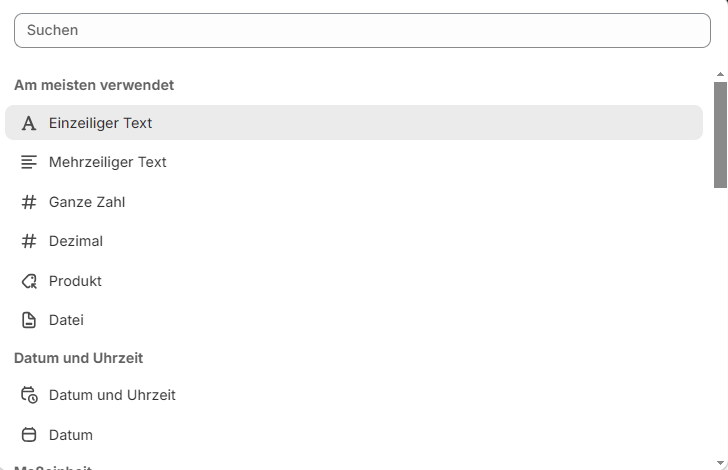Focus the Suchen search field
728x470 pixels.
click(x=362, y=30)
